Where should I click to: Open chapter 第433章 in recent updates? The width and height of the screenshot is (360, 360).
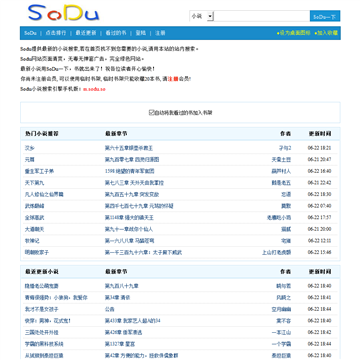point(133,321)
